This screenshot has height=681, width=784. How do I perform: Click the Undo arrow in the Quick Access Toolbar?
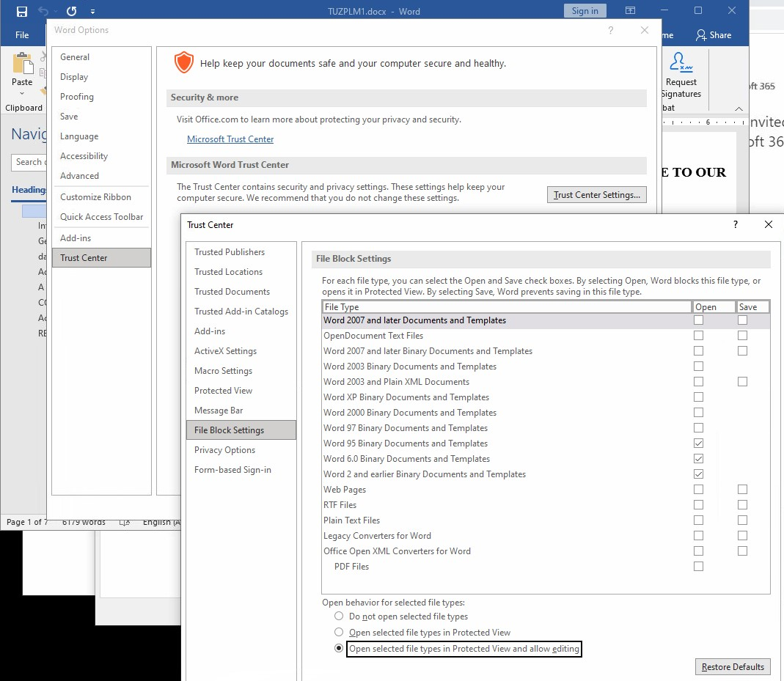43,11
